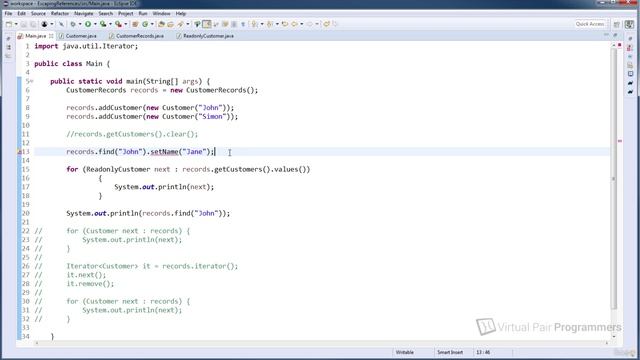
Task: Click the Quick Access search field
Action: click(590, 24)
